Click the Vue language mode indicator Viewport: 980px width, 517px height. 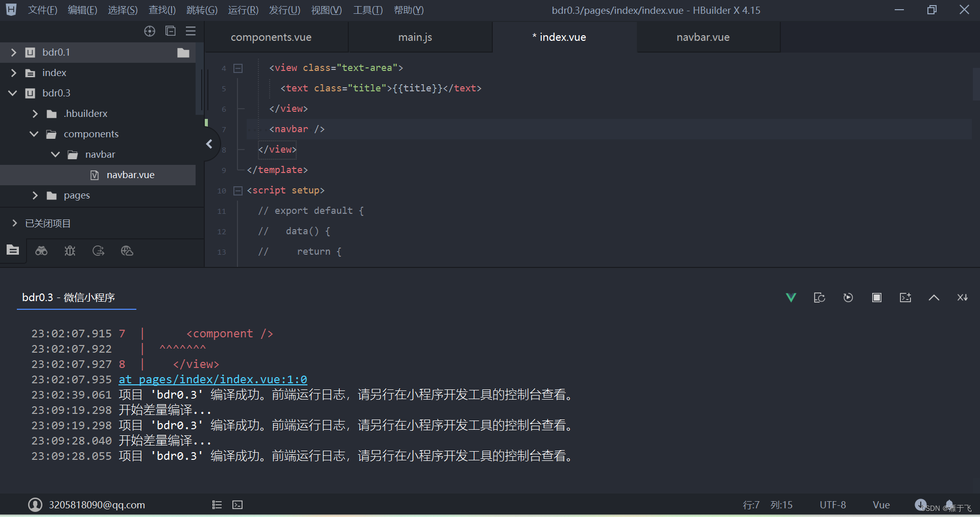pos(881,505)
